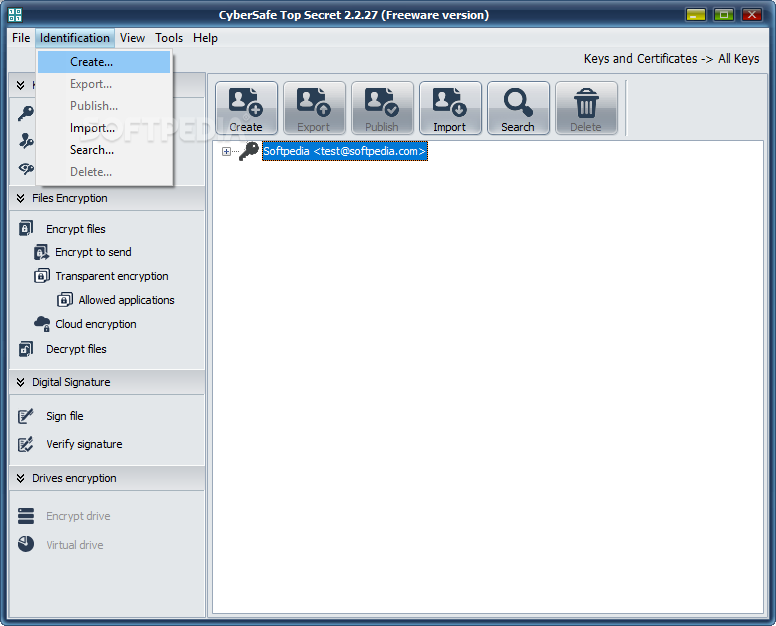Click the key icon in left sidebar
Image resolution: width=776 pixels, height=626 pixels.
click(x=26, y=113)
